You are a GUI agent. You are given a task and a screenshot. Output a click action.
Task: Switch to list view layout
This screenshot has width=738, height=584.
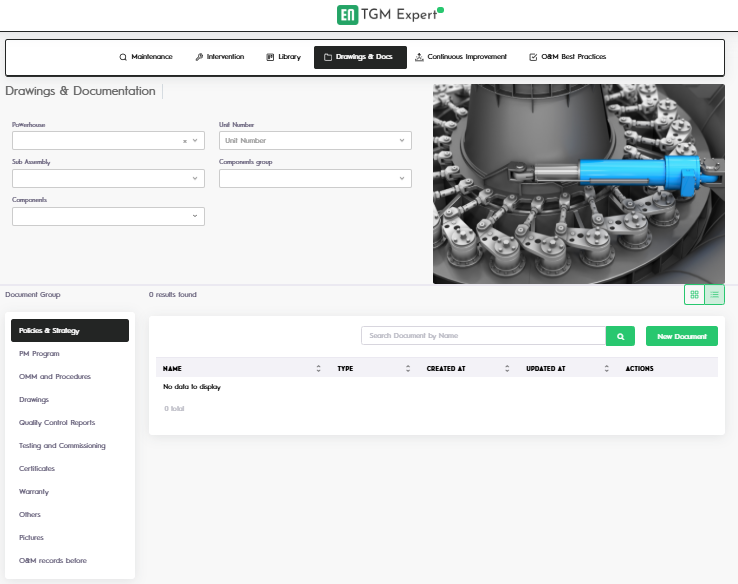point(715,295)
